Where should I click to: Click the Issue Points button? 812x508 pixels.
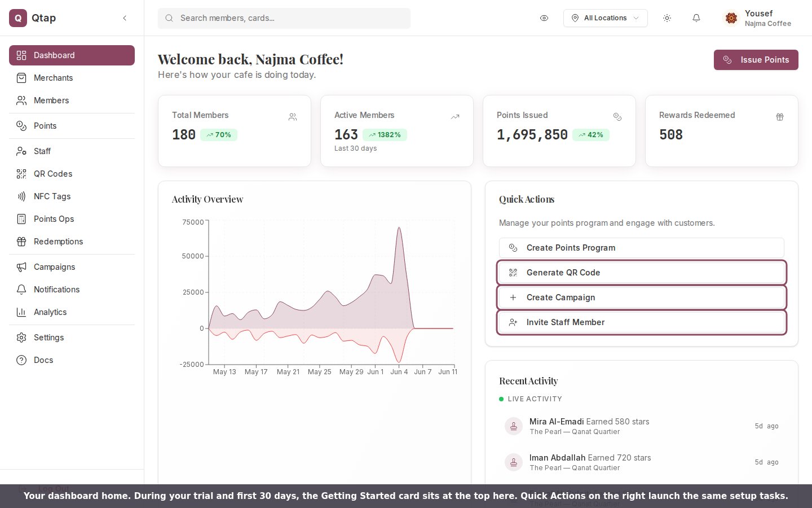(x=756, y=60)
